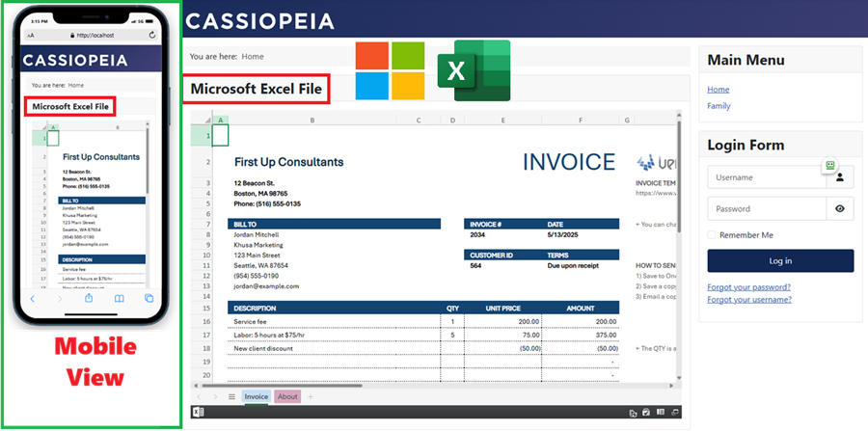Select column B header in the desktop spreadsheet
The width and height of the screenshot is (868, 431).
(x=312, y=121)
